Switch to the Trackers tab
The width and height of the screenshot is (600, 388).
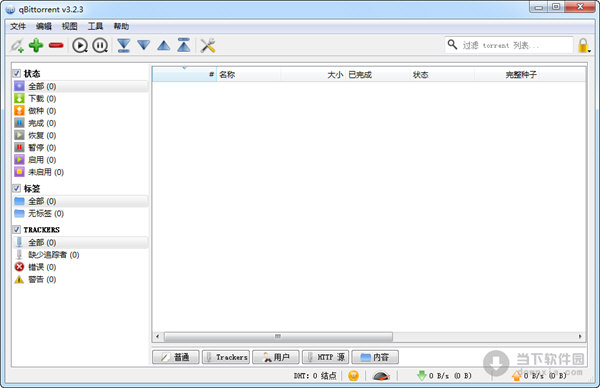(226, 357)
